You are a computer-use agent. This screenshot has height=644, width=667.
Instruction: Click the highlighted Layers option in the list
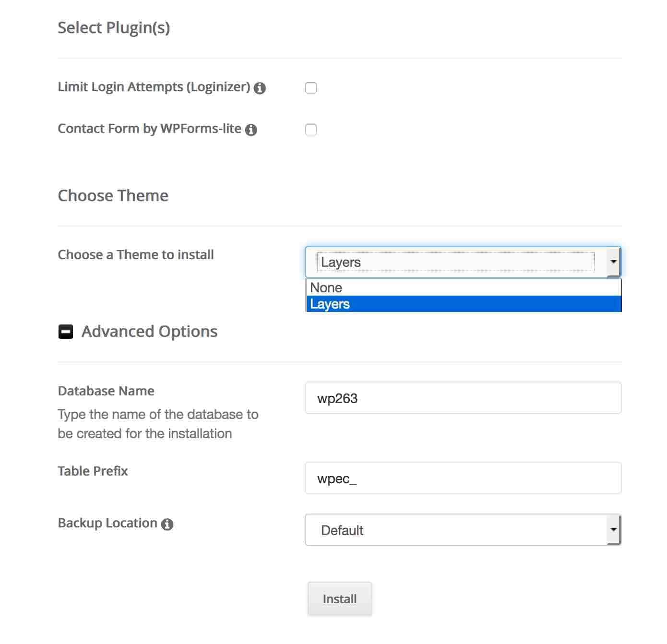pos(330,304)
